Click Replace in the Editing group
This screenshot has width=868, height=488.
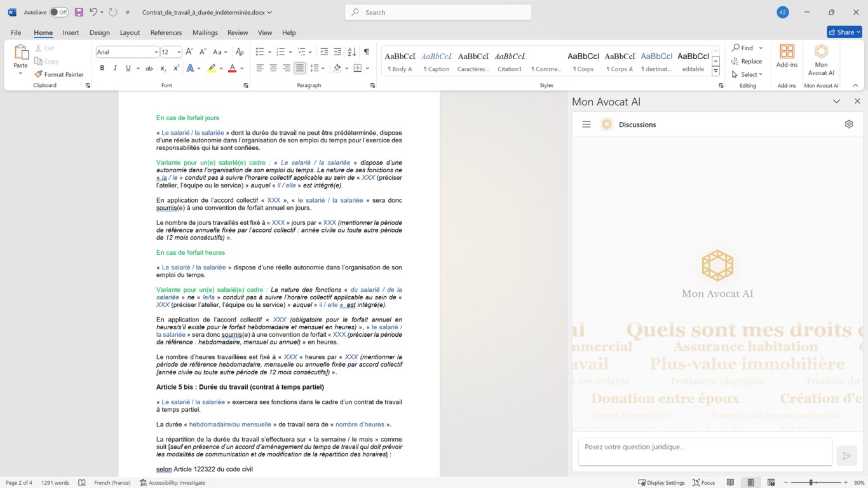click(747, 61)
